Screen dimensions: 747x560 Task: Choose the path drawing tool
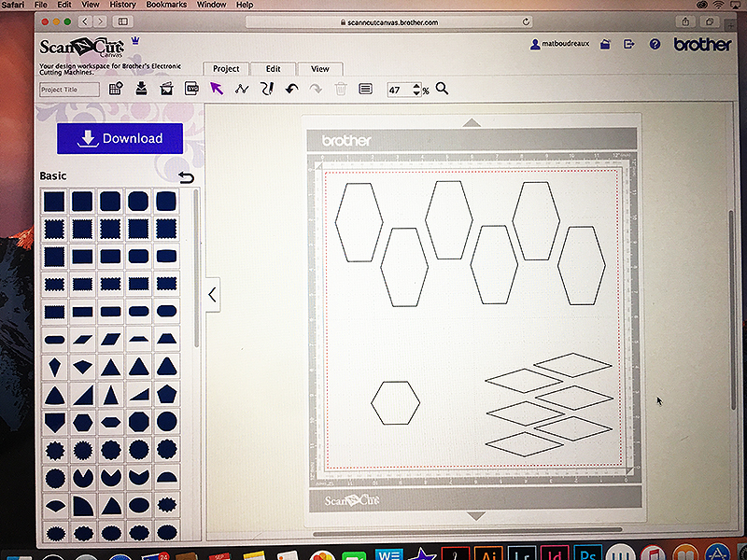pos(242,89)
